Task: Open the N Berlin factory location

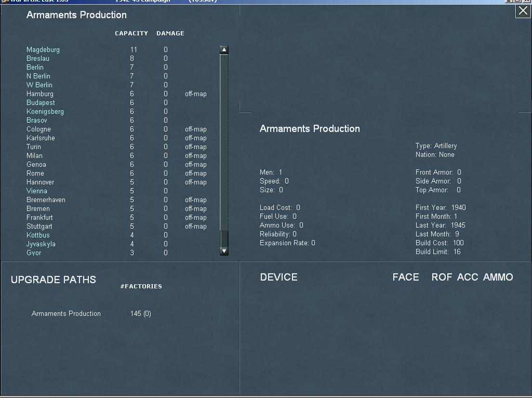Action: click(x=38, y=76)
